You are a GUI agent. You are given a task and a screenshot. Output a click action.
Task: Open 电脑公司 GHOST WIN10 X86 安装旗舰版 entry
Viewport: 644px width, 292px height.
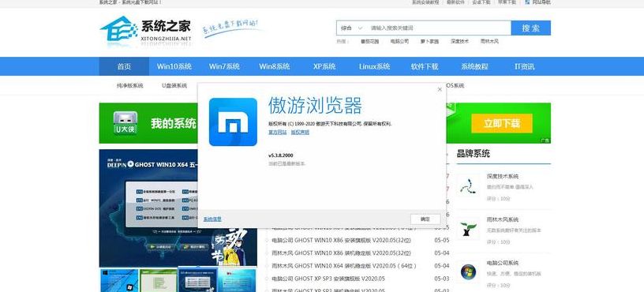tap(341, 240)
